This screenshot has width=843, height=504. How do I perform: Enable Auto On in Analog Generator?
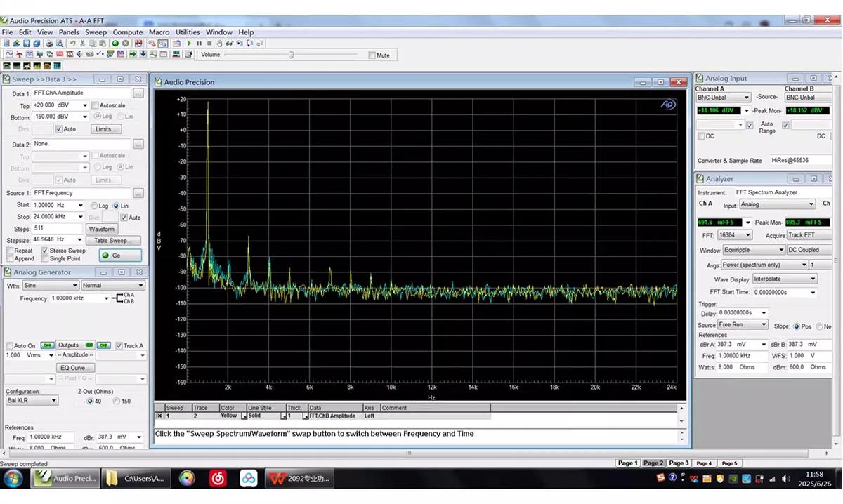[10, 345]
